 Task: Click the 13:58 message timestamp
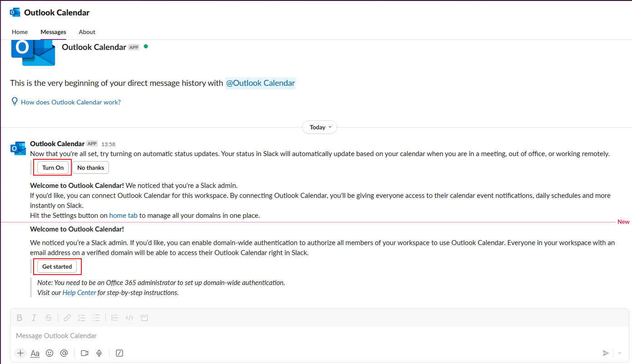pos(108,144)
